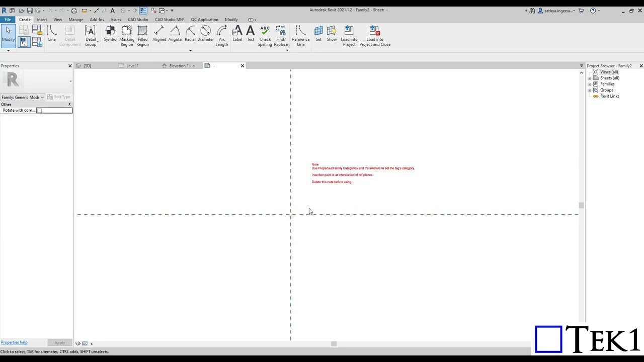Open the Autodesk App Store cart icon

coord(581,11)
